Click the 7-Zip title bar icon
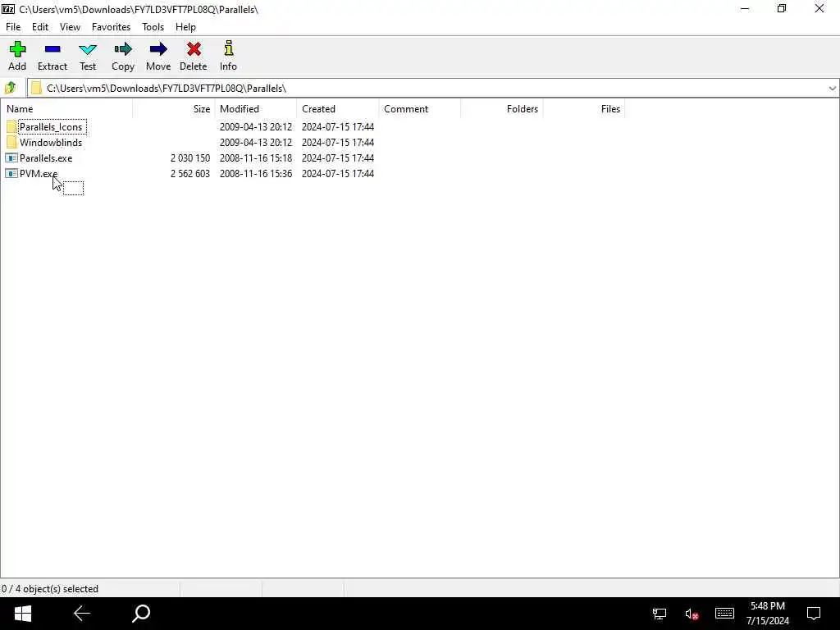The width and height of the screenshot is (840, 630). (x=8, y=8)
